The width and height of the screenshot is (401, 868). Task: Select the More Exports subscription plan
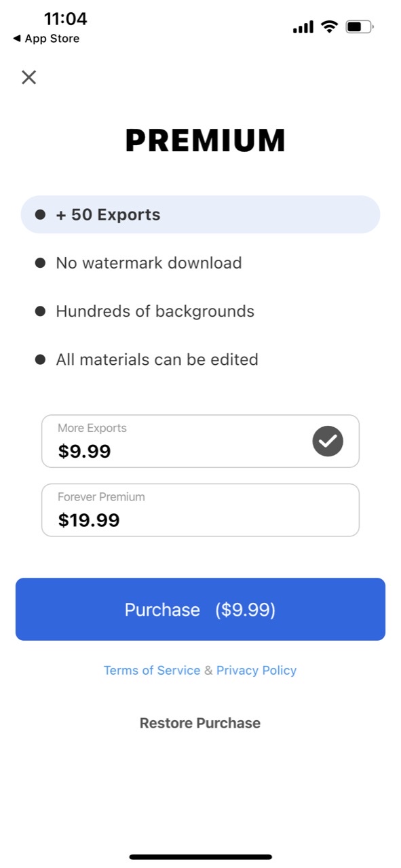[x=200, y=441]
